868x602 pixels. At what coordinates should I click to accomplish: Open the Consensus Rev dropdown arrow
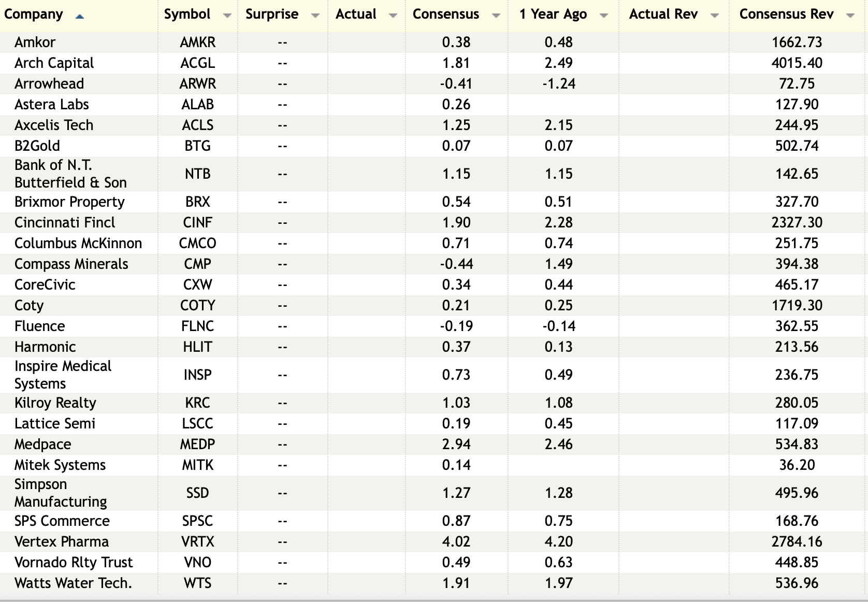point(850,16)
